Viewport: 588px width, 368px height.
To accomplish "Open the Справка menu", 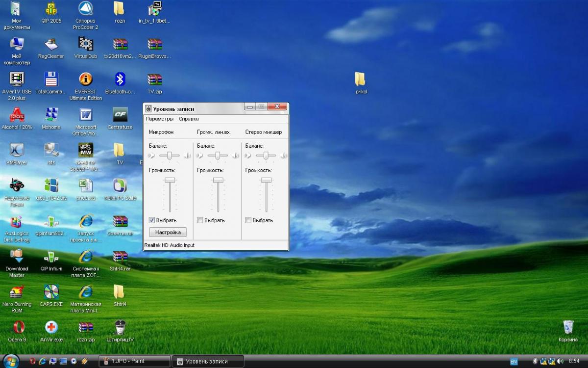I will tap(189, 119).
